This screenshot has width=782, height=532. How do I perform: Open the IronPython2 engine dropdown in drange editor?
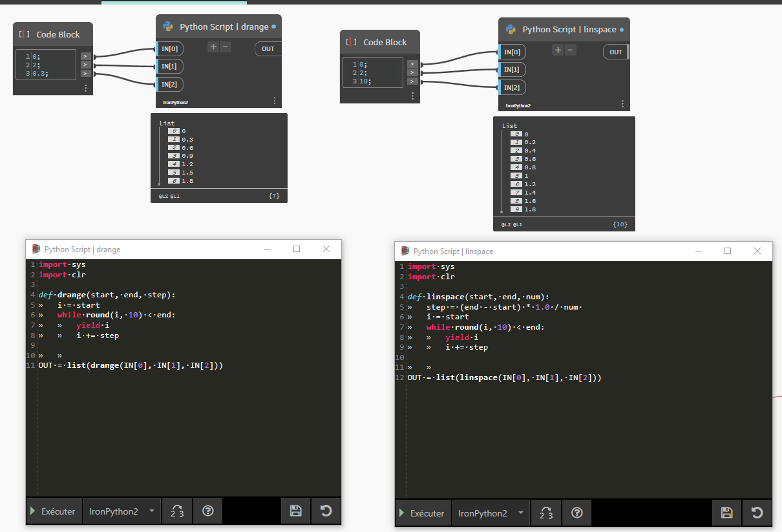click(122, 511)
